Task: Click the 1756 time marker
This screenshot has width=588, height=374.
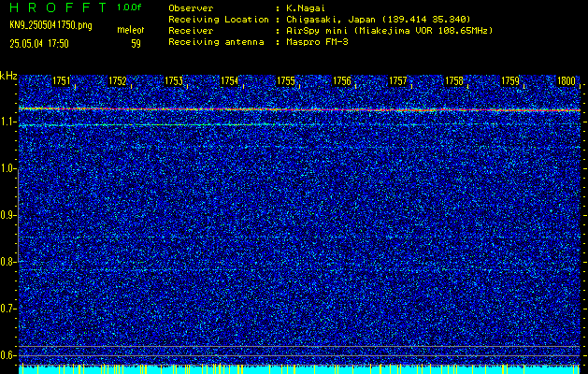Action: (x=342, y=81)
